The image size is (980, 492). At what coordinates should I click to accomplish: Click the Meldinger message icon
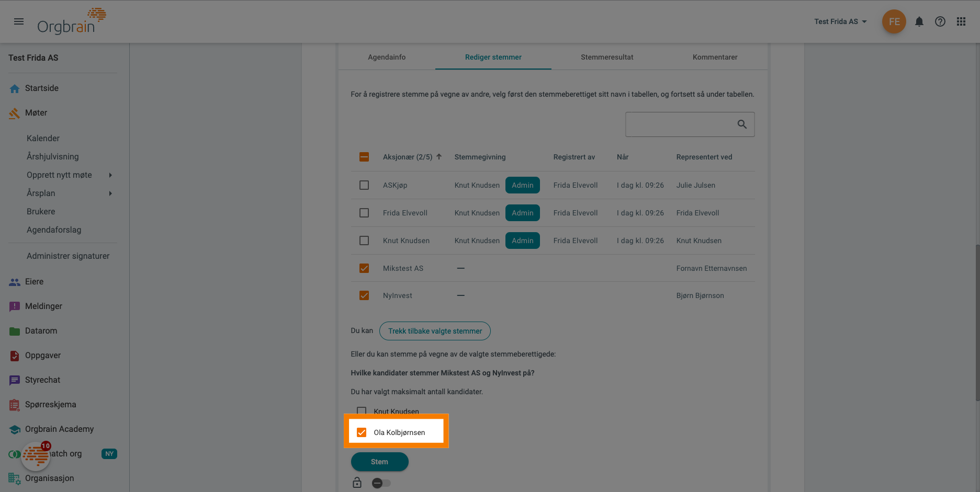[15, 306]
